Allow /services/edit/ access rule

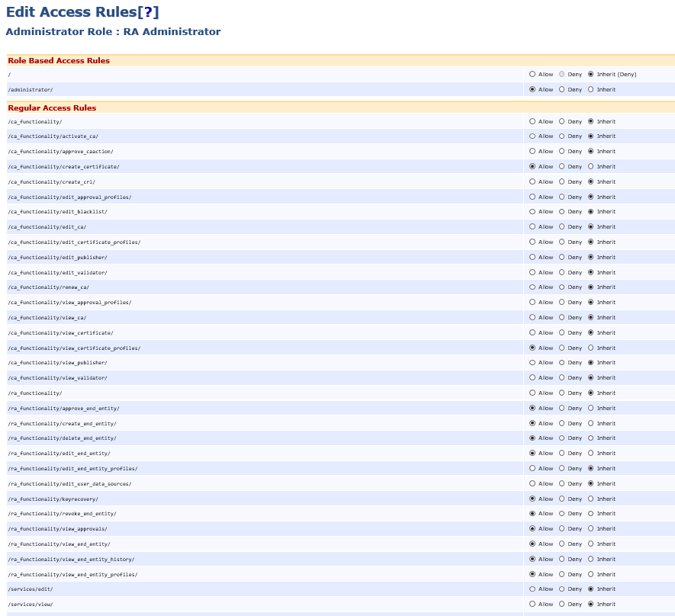tap(532, 589)
